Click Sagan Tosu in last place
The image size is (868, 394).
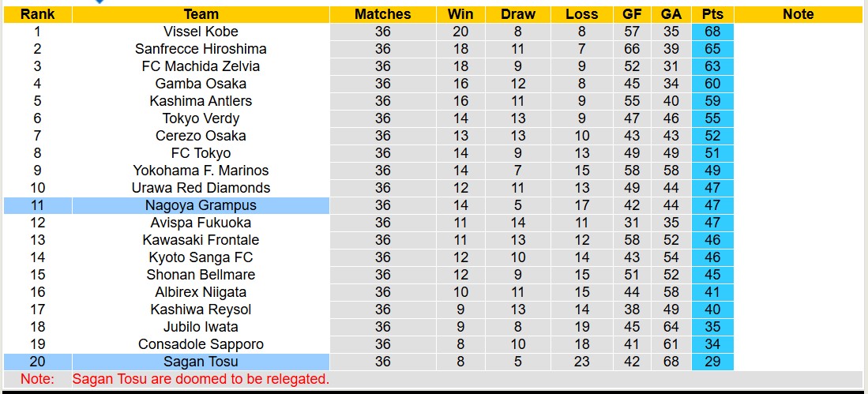click(201, 362)
